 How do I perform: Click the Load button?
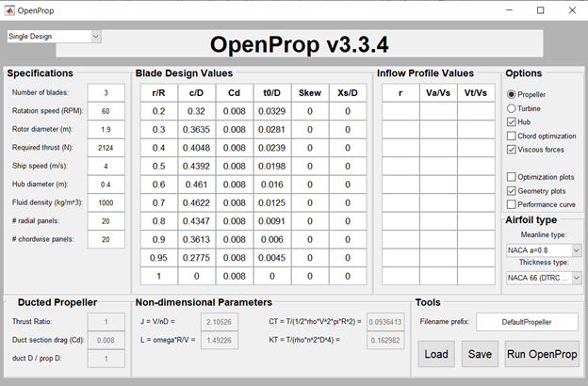click(436, 354)
